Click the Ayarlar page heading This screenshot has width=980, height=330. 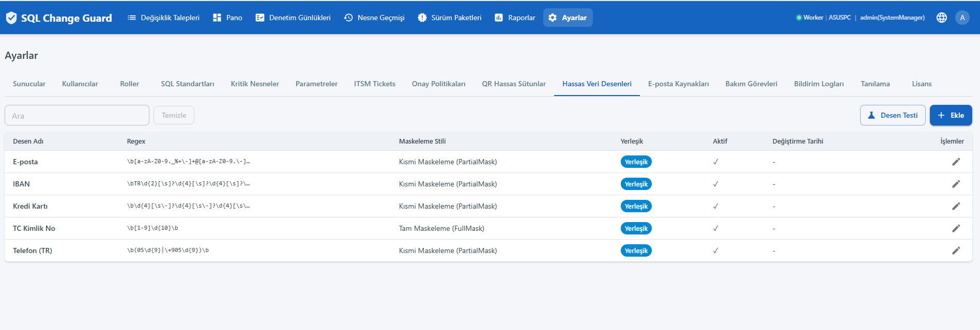[21, 55]
